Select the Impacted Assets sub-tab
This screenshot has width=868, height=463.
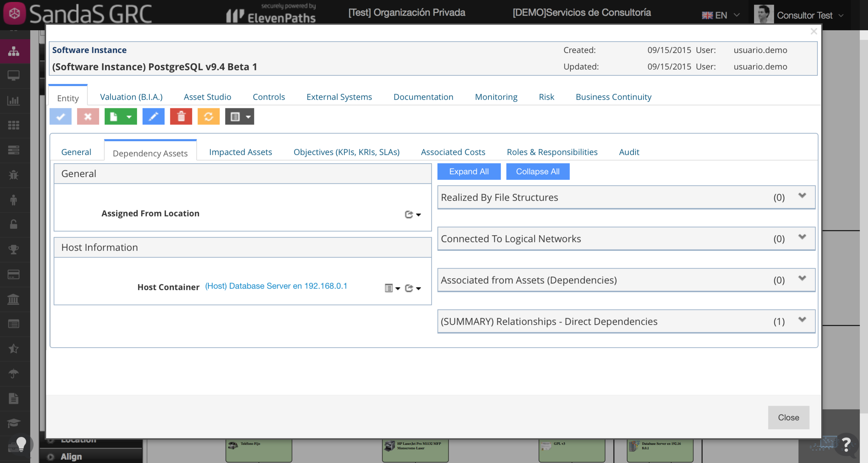(x=240, y=152)
